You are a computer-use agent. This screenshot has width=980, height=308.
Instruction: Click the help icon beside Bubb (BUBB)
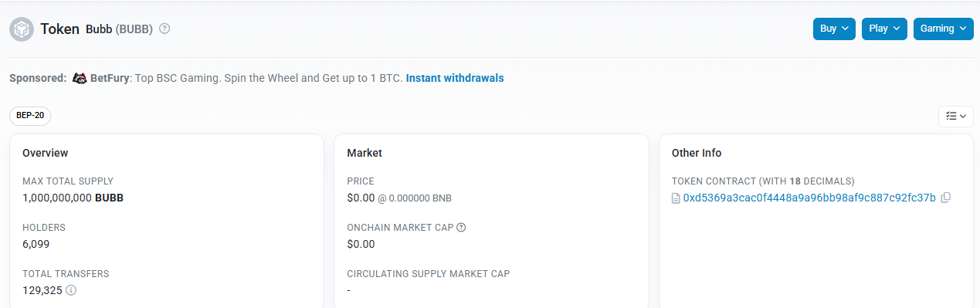pyautogui.click(x=164, y=29)
